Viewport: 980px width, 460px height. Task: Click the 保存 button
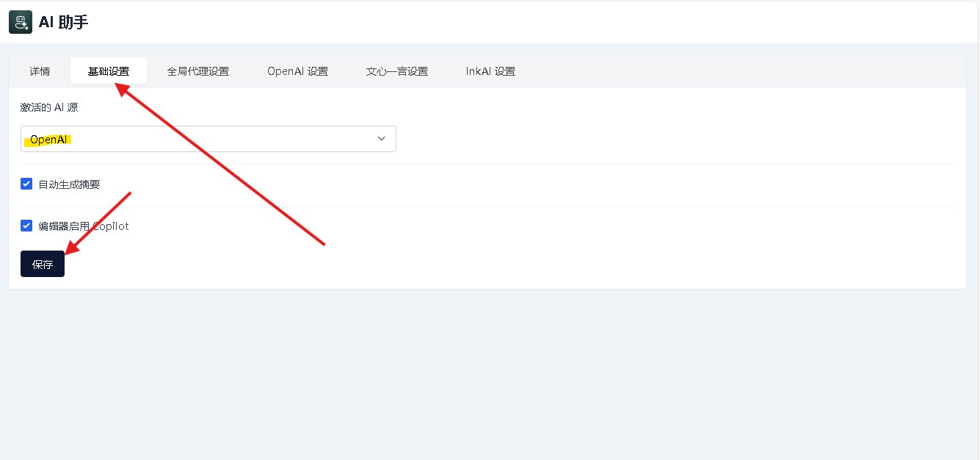43,264
